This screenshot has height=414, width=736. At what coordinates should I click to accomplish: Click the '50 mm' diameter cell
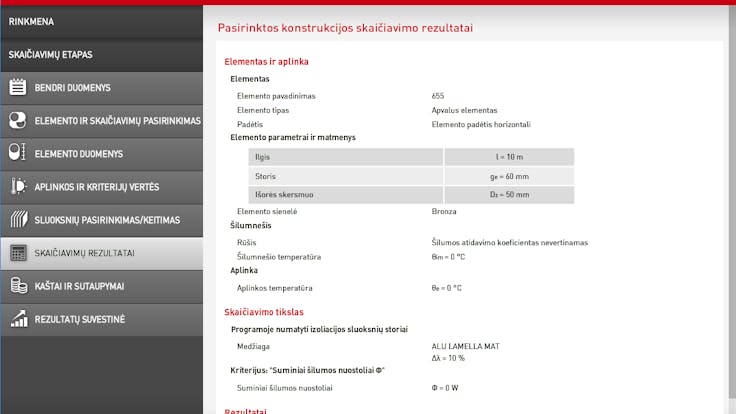click(509, 194)
